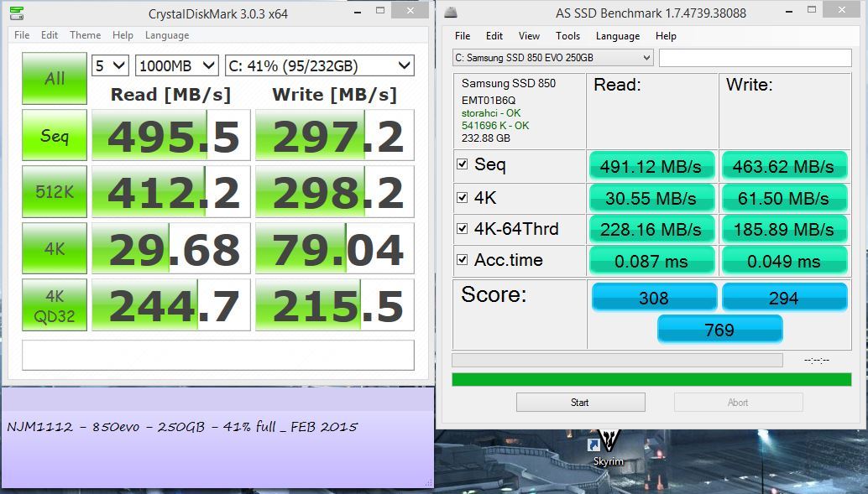Viewport: 868px width, 494px height.
Task: Toggle the 4K checkbox in AS SSD
Action: (x=463, y=197)
